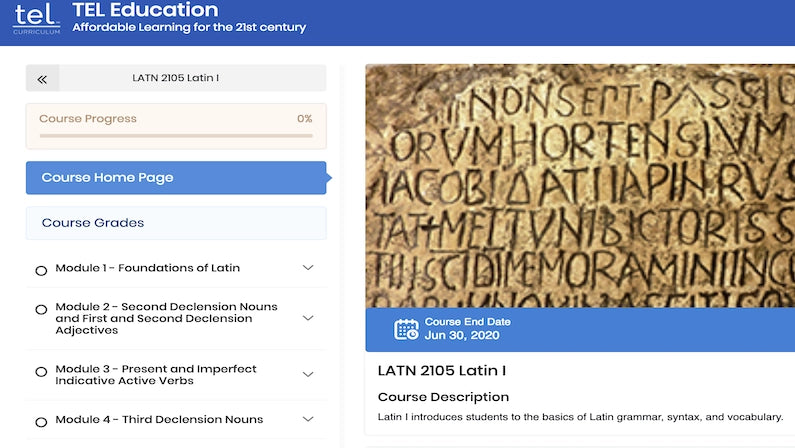Click the TEL Education header title
Viewport: 795px width, 448px height.
(x=145, y=10)
